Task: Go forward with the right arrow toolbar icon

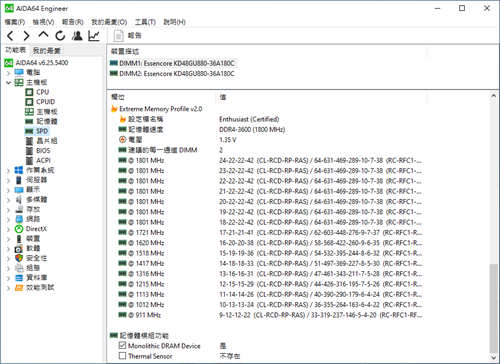Action: [x=26, y=35]
